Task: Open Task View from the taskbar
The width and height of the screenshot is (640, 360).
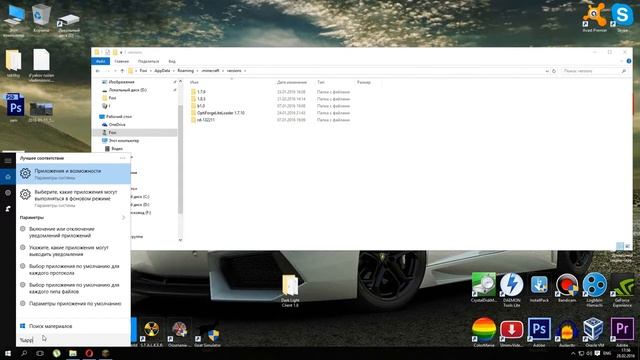Action: (40, 353)
